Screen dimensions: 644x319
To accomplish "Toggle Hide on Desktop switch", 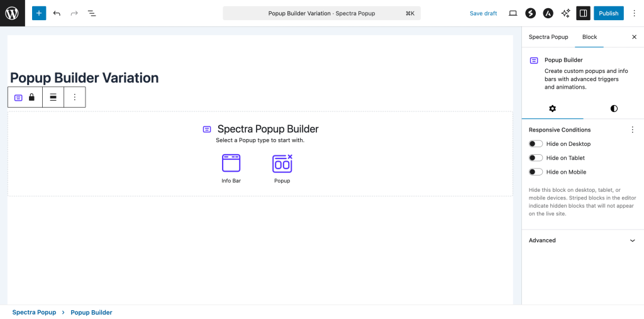I will click(536, 144).
